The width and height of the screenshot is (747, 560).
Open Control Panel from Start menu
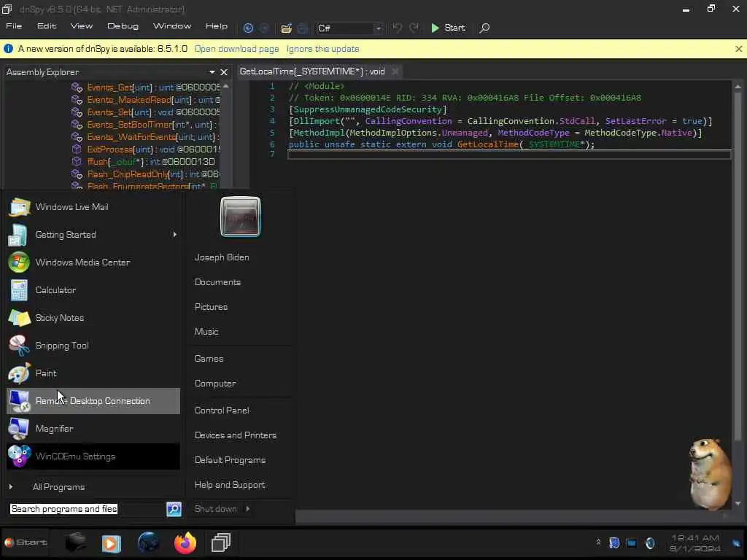pyautogui.click(x=222, y=411)
